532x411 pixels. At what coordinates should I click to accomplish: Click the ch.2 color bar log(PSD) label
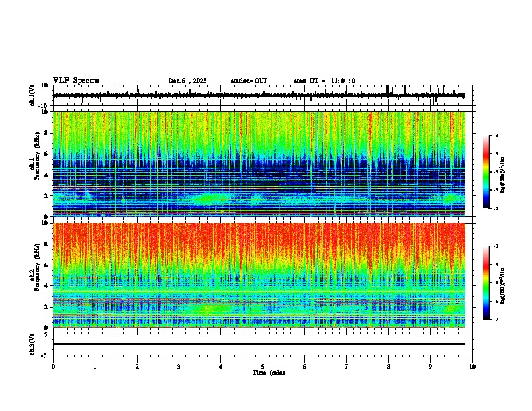pyautogui.click(x=503, y=285)
